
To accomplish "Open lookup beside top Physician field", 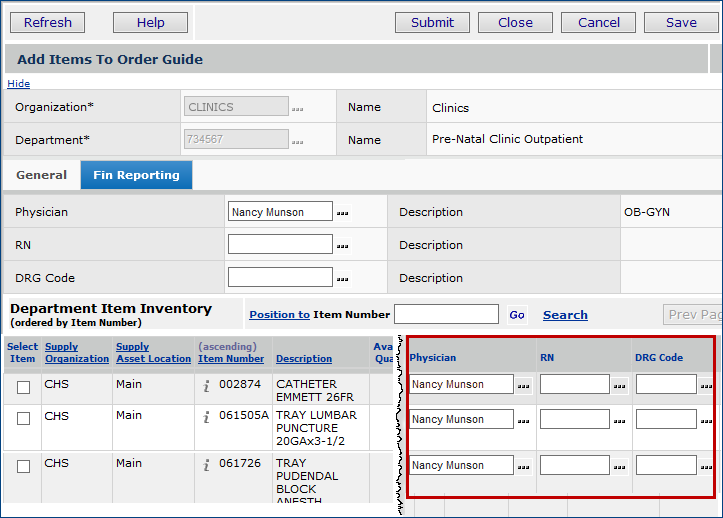I will tap(343, 213).
